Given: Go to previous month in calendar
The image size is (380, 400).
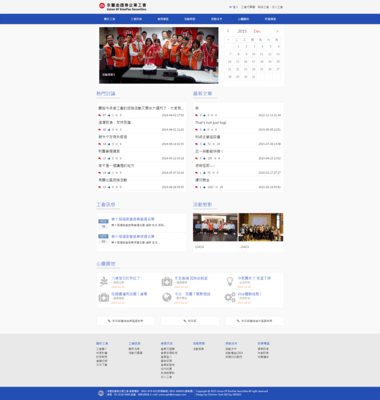Looking at the screenshot, I should [228, 31].
